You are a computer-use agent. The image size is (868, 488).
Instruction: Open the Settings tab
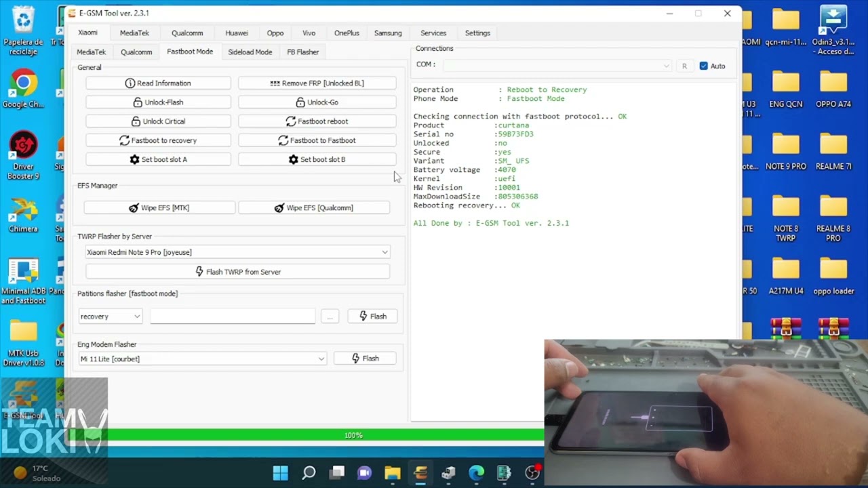coord(477,33)
